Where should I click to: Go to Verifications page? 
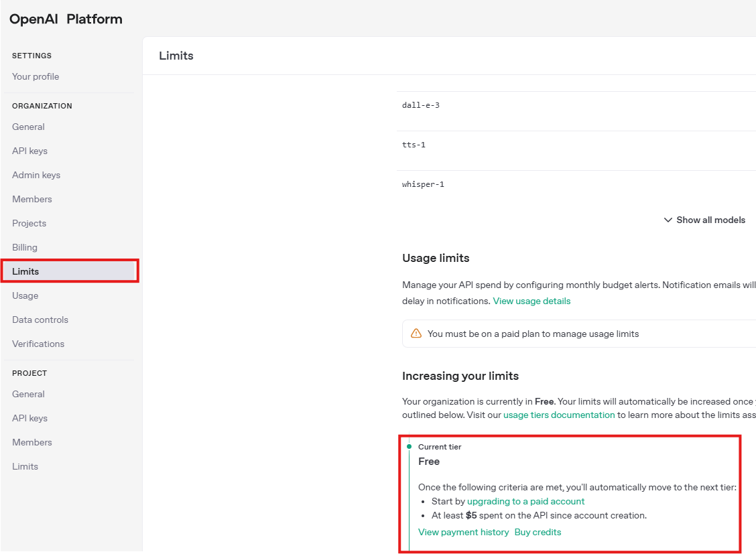(38, 344)
